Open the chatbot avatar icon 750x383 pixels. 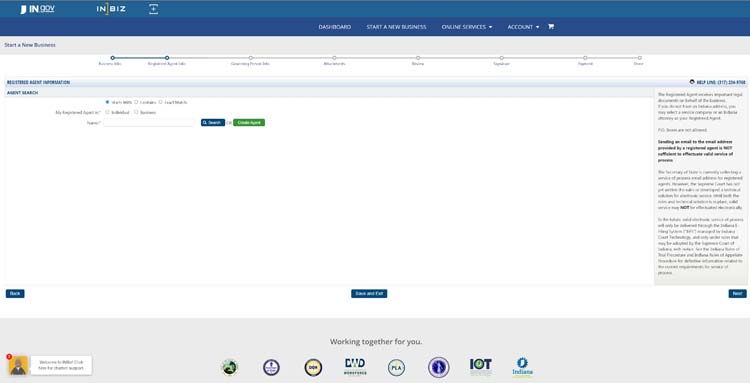(18, 366)
